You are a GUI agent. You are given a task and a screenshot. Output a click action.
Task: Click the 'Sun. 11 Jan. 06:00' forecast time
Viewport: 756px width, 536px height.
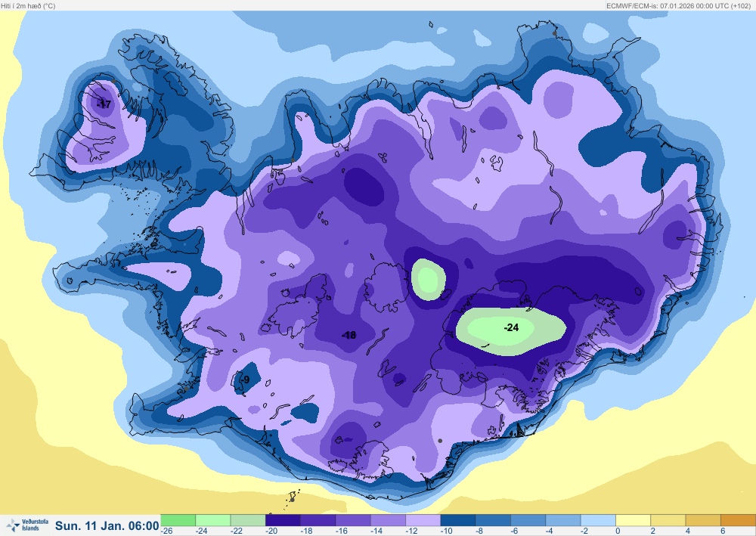point(107,526)
